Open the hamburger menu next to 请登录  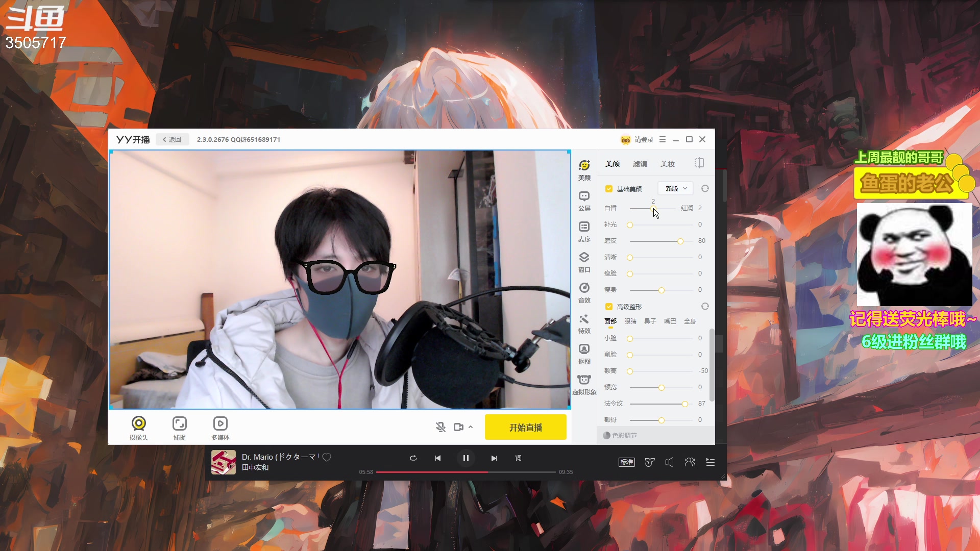[x=663, y=139]
